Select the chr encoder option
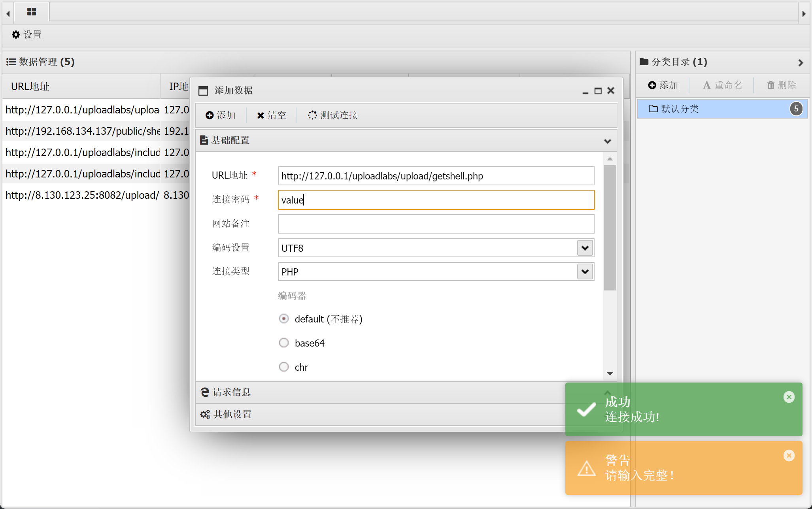Screen dimensions: 812x509 284,367
